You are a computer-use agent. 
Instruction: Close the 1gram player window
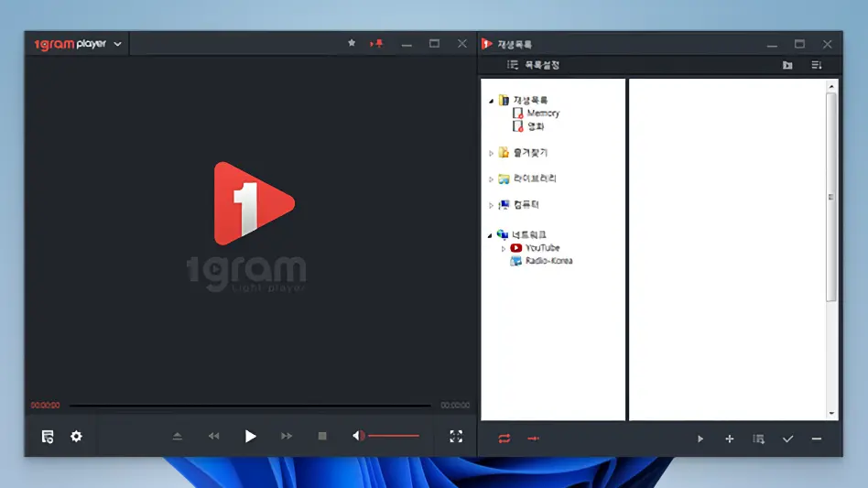click(462, 43)
